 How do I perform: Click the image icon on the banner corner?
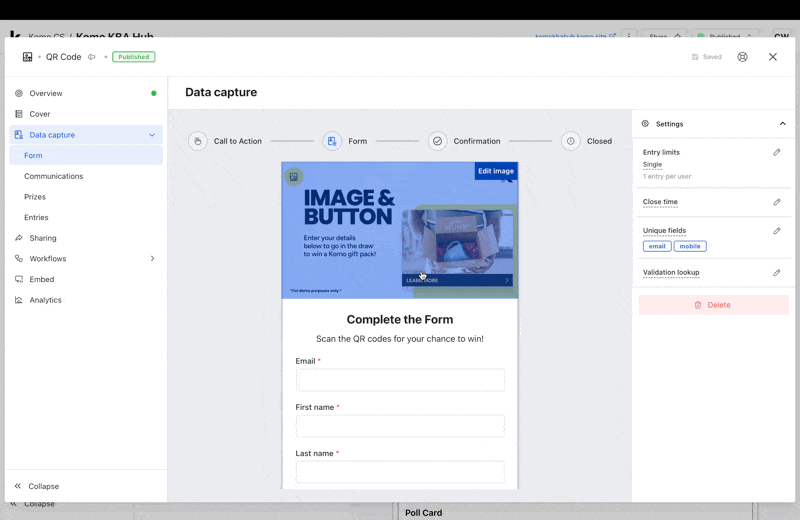pyautogui.click(x=294, y=177)
